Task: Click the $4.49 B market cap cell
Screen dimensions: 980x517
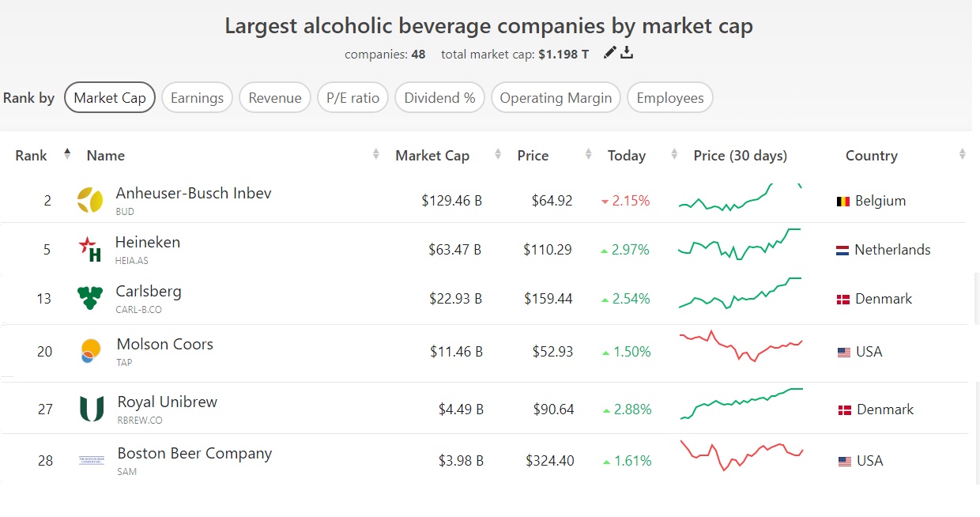Action: tap(461, 409)
